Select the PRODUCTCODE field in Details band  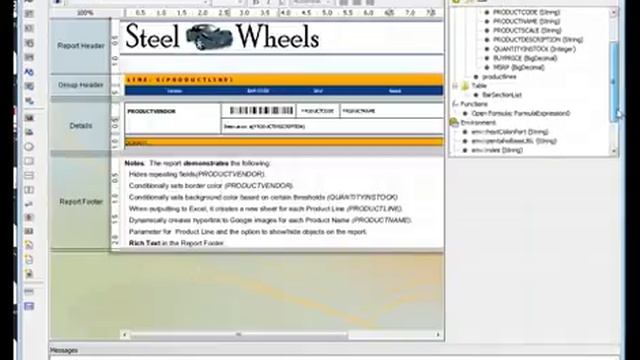click(318, 111)
